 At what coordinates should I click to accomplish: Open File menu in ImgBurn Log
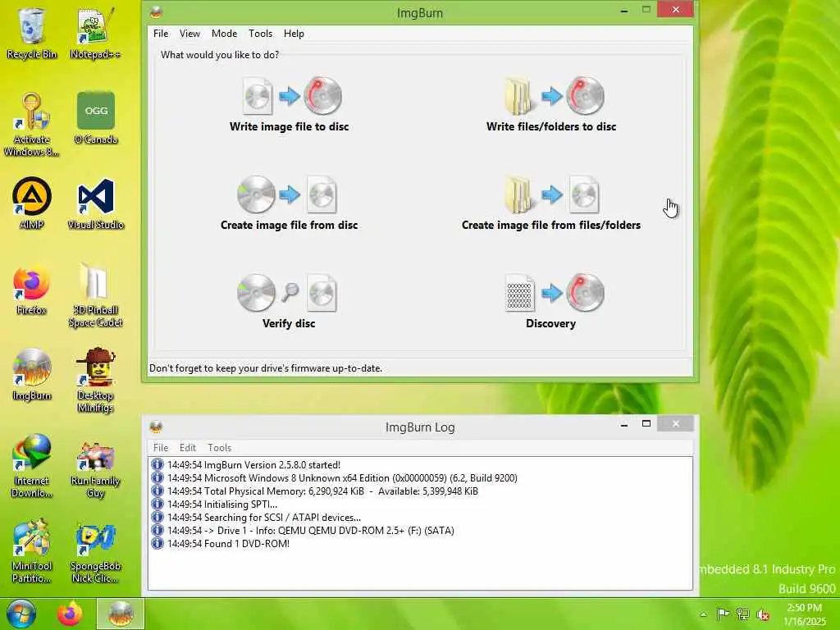coord(161,447)
